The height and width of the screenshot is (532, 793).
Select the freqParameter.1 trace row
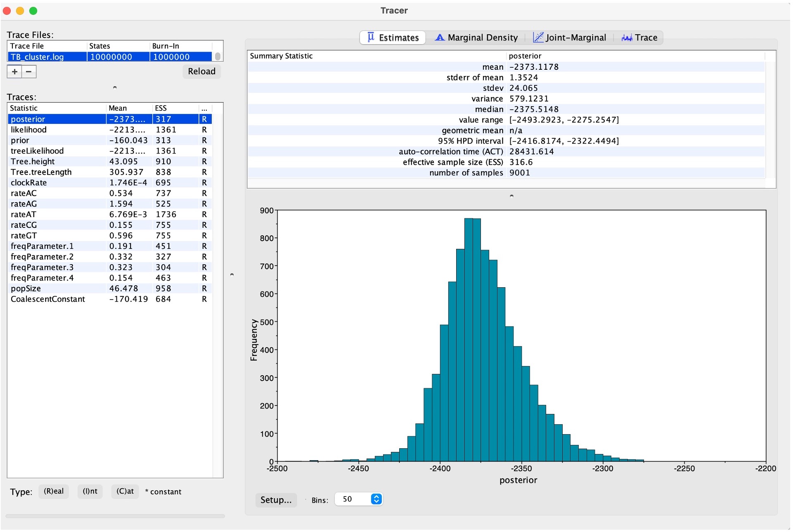[x=110, y=246]
